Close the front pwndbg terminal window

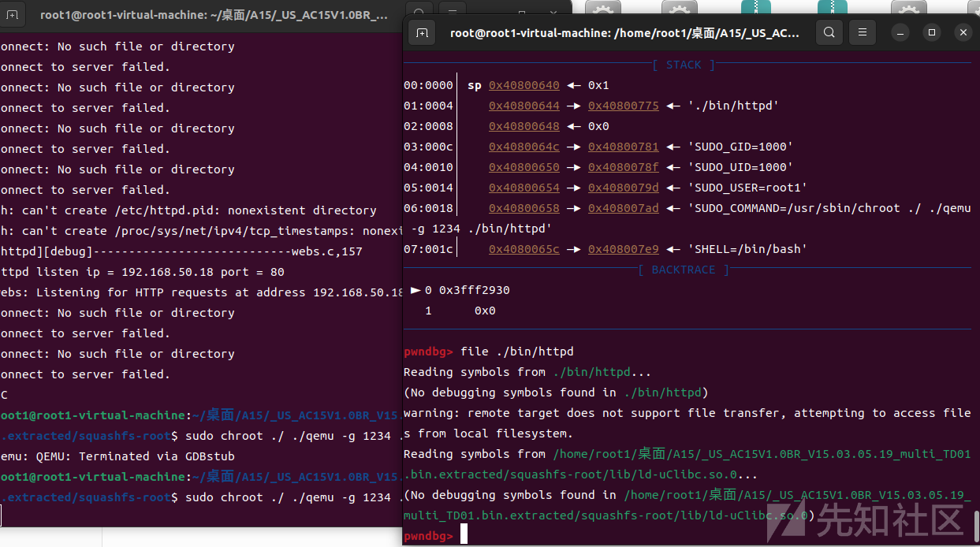[963, 32]
